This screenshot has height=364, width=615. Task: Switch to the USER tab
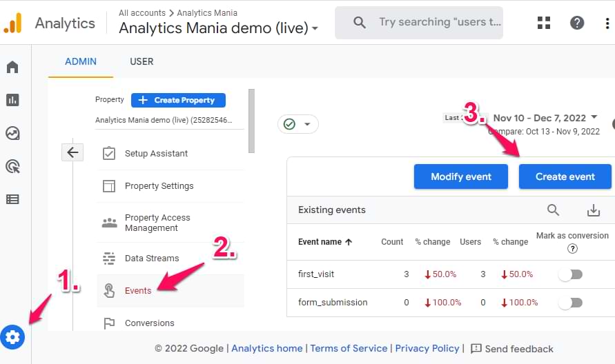(141, 62)
